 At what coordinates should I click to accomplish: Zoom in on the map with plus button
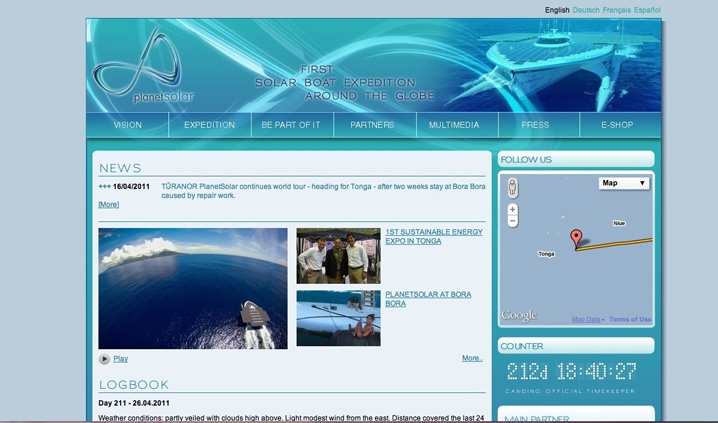click(x=513, y=210)
